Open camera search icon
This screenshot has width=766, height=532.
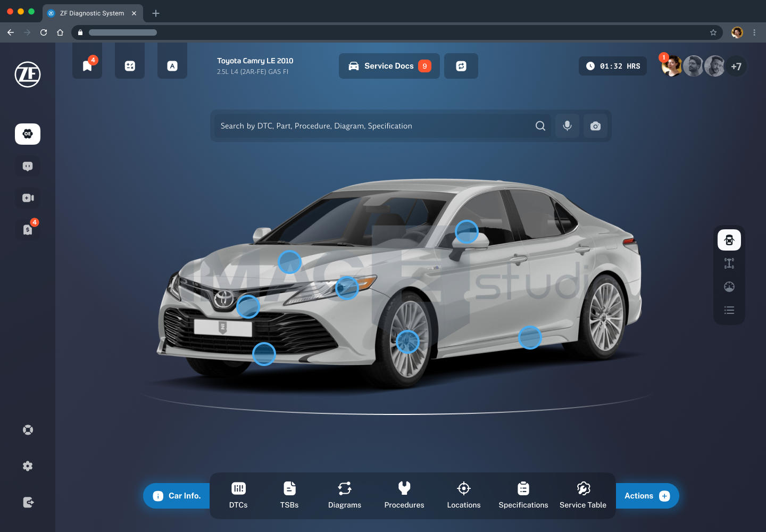pos(596,126)
